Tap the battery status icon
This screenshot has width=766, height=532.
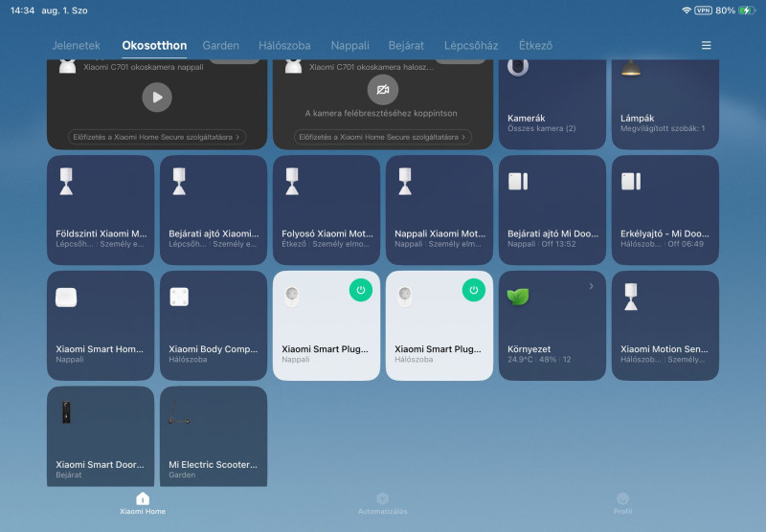click(747, 11)
